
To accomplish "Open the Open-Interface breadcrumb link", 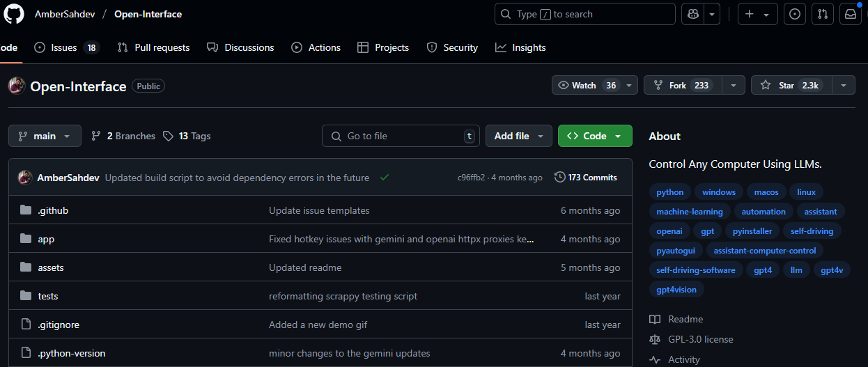I will pyautogui.click(x=148, y=14).
